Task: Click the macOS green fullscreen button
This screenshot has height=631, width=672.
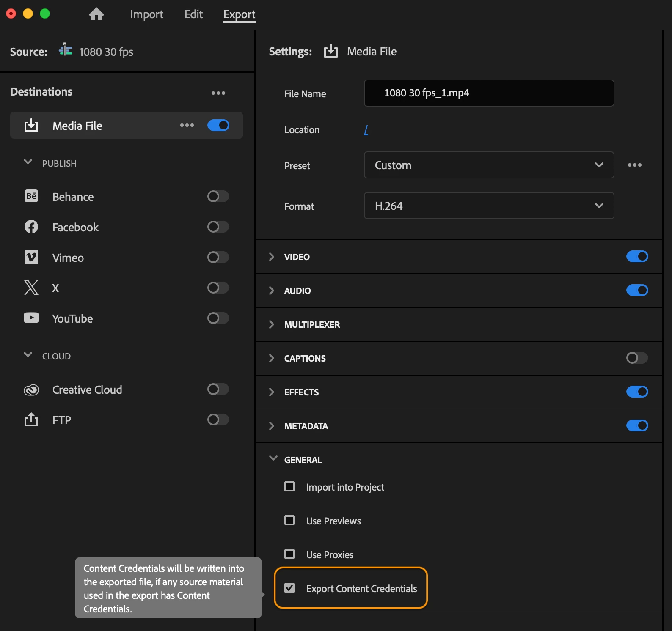Action: tap(44, 14)
